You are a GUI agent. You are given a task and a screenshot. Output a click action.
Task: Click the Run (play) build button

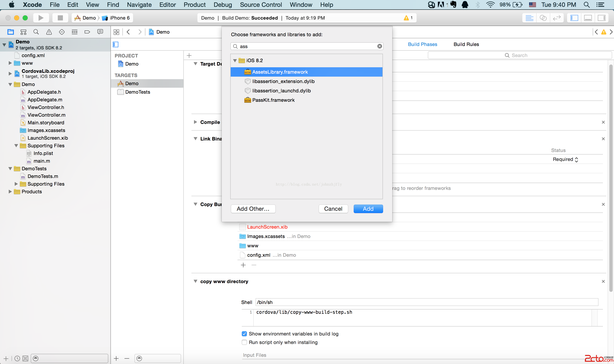[x=41, y=18]
